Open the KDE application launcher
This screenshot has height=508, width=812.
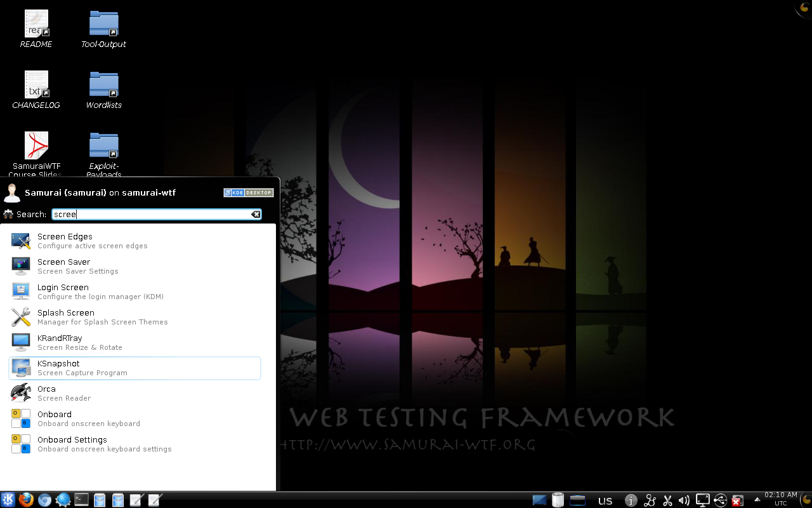[8, 500]
